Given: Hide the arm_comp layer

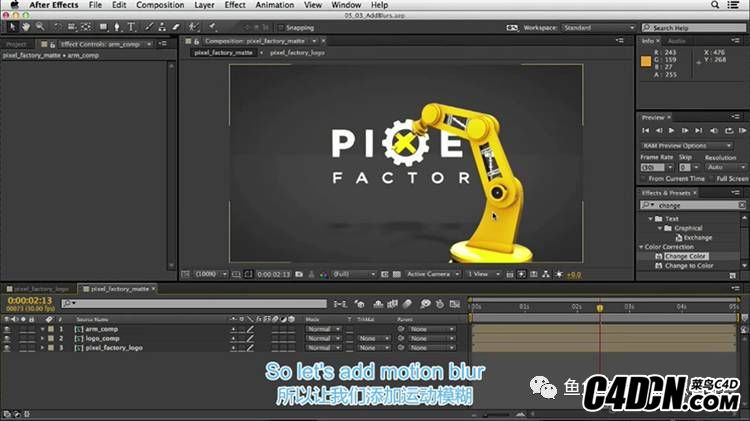Looking at the screenshot, I should pos(7,329).
